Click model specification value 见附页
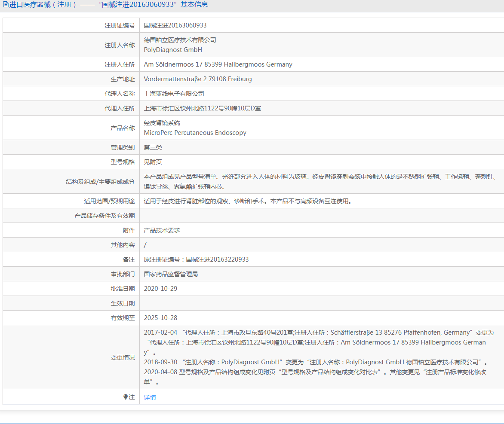 [153, 162]
